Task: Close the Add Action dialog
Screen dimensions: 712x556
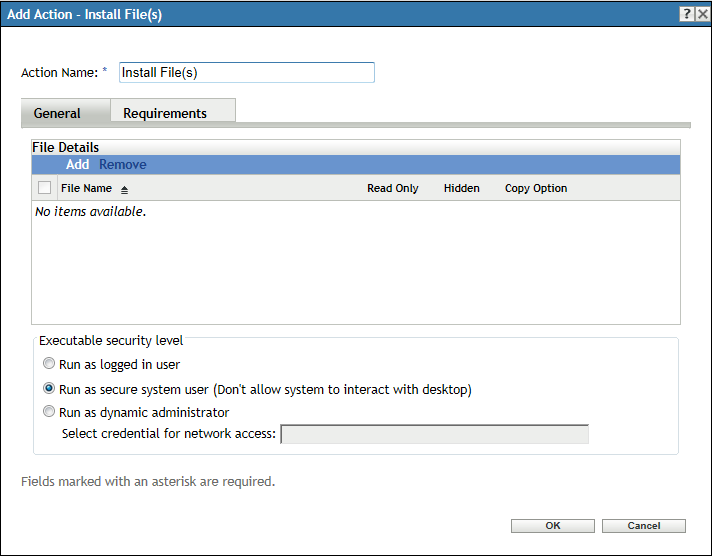Action: (x=702, y=13)
